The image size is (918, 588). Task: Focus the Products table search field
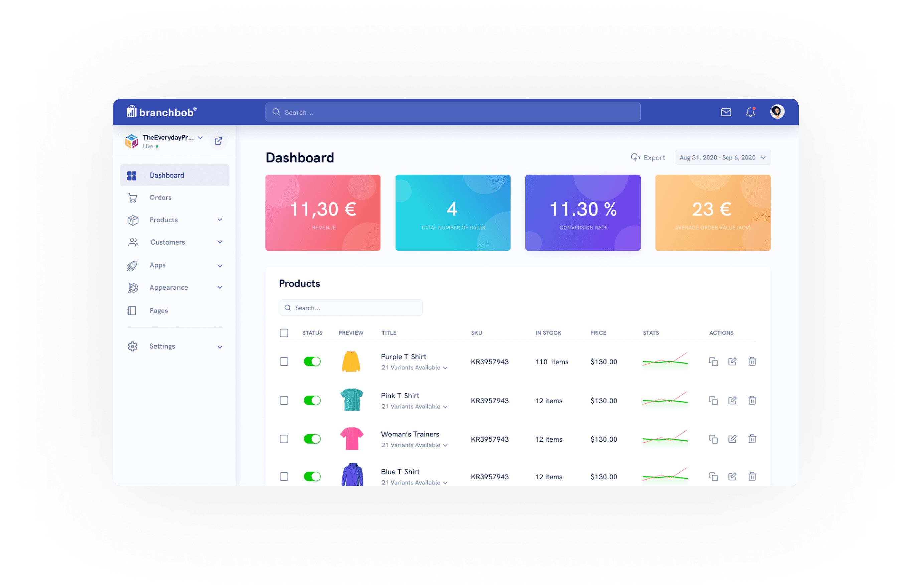coord(351,308)
